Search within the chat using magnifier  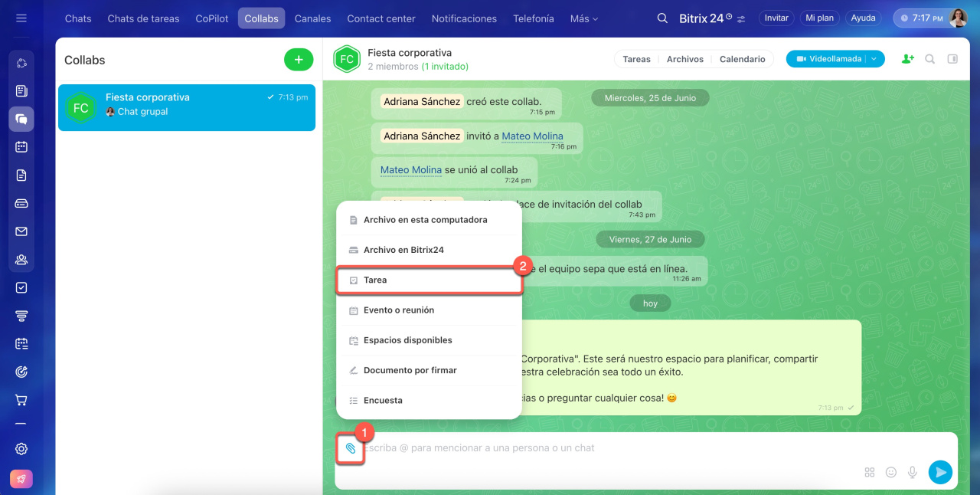coord(930,59)
